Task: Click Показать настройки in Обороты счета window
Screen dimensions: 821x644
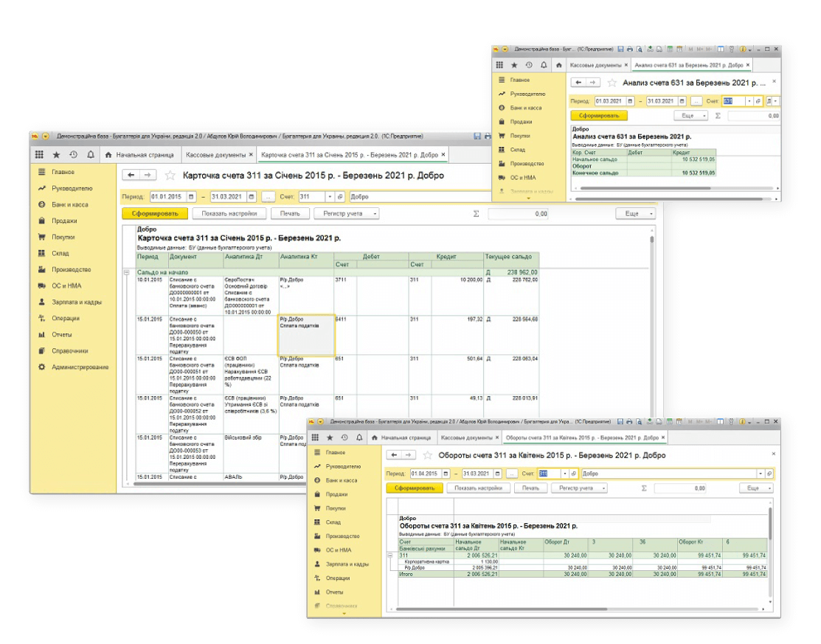Action: click(x=477, y=488)
